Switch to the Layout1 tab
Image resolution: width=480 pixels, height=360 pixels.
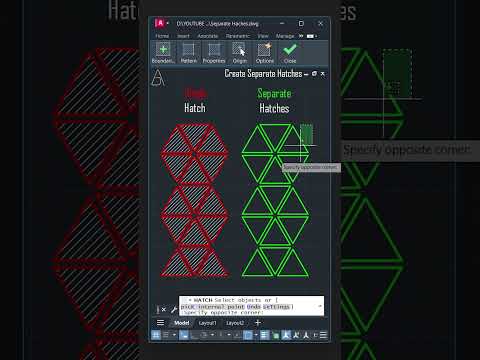(x=207, y=323)
